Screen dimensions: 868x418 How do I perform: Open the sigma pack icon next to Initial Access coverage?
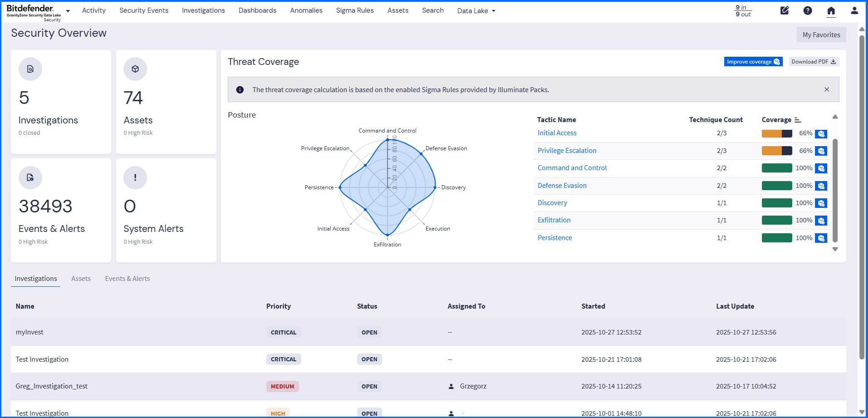pyautogui.click(x=821, y=133)
